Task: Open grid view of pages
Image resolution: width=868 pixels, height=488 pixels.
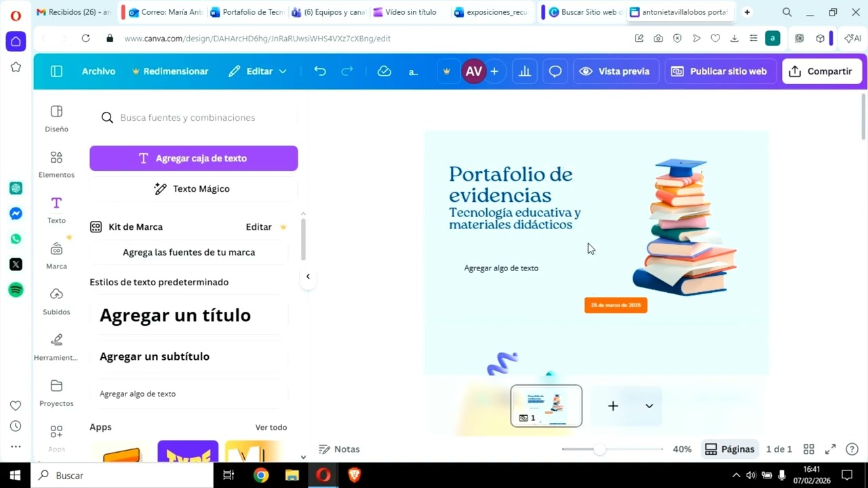Action: click(x=808, y=449)
